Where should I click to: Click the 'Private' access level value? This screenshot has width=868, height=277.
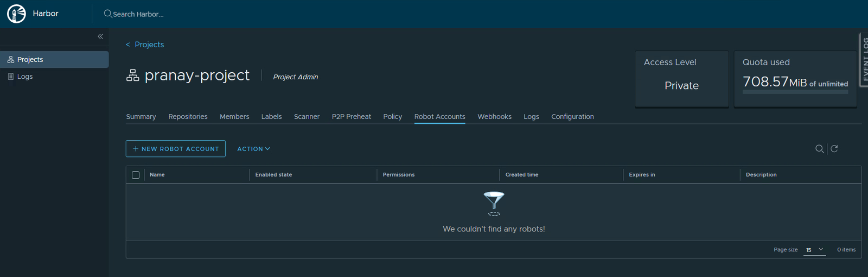681,86
